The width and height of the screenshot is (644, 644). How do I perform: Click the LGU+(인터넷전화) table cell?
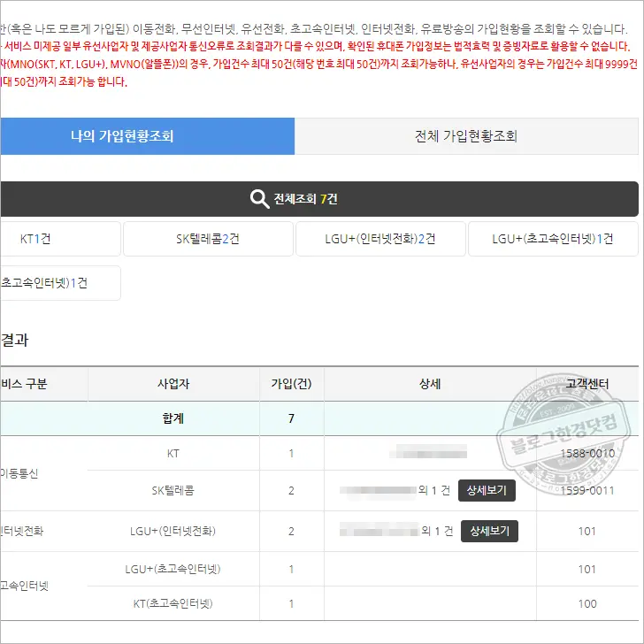(x=173, y=531)
